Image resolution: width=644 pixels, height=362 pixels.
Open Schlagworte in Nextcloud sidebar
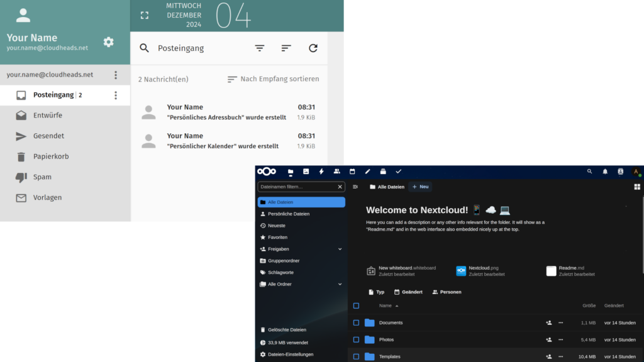[x=301, y=273]
